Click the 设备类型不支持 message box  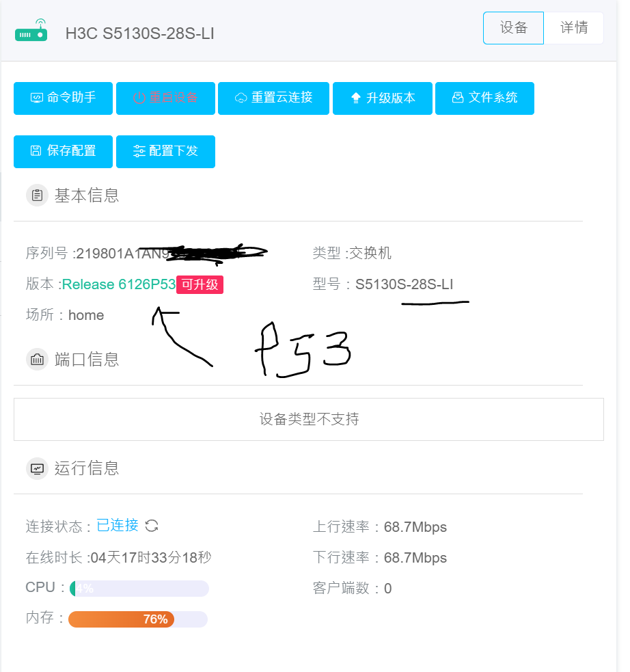pyautogui.click(x=309, y=419)
